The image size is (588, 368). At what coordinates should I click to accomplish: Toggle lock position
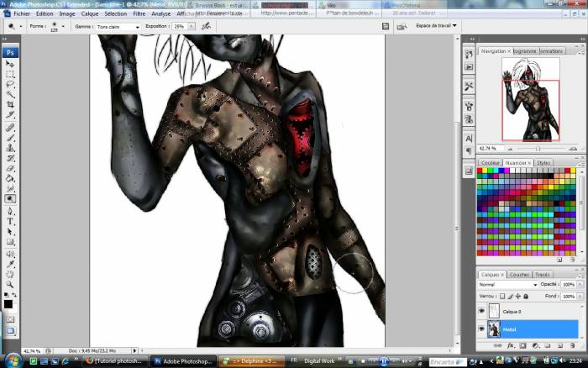coord(518,296)
